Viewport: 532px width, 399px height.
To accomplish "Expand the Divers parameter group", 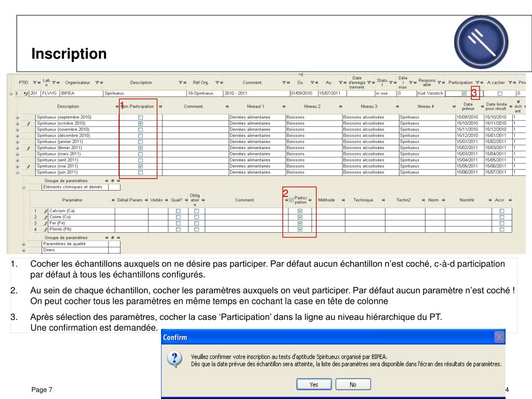I will click(x=24, y=250).
